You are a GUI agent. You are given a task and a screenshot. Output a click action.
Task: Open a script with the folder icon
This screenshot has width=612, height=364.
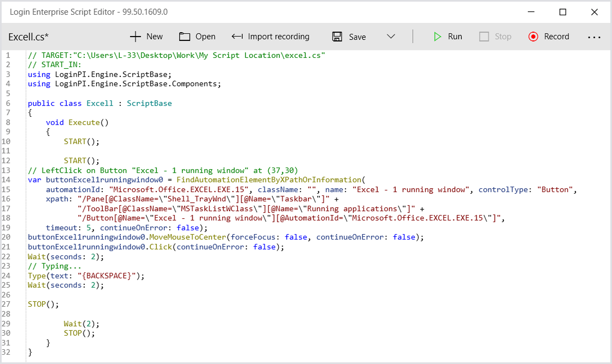pos(184,37)
